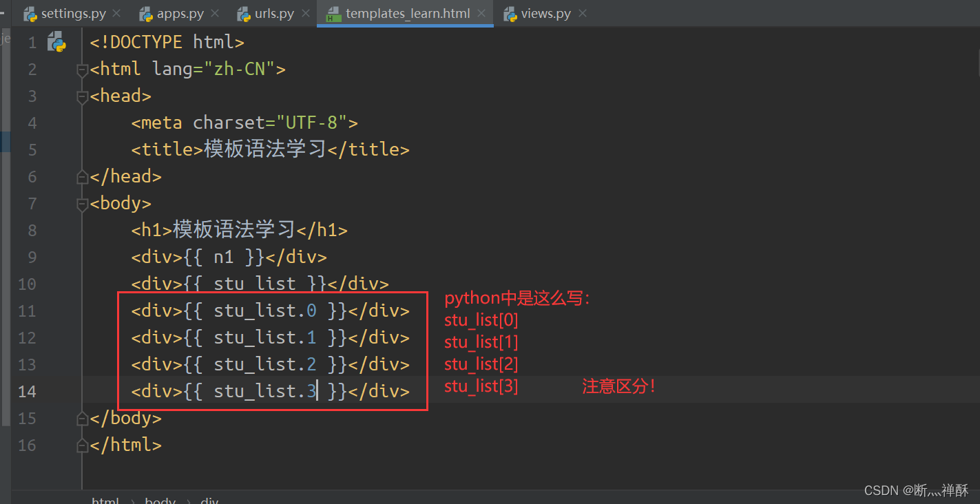Collapse the head tag fold on line 3
Image resolution: width=980 pixels, height=504 pixels.
[83, 96]
